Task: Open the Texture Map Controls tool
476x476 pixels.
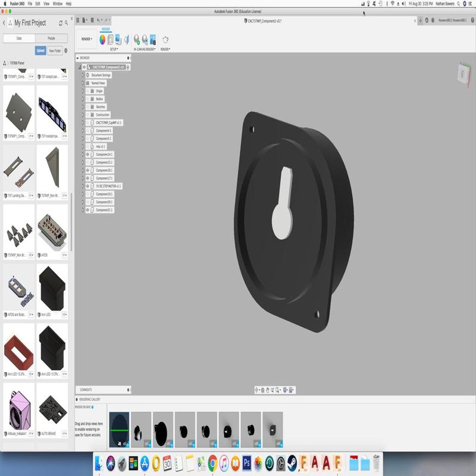Action: pyautogui.click(x=127, y=39)
